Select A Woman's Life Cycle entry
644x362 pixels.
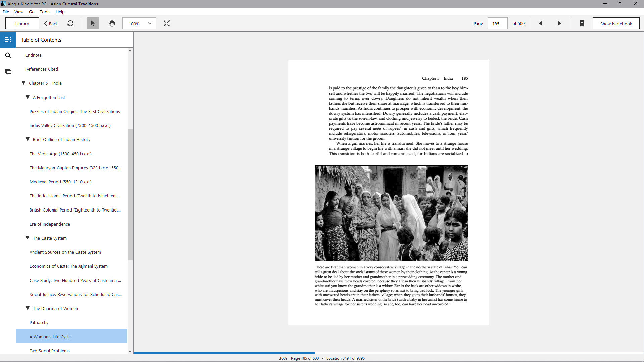72,337
